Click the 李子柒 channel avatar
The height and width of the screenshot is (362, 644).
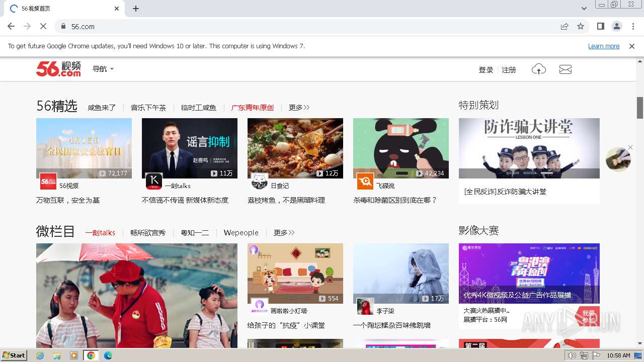(x=365, y=306)
